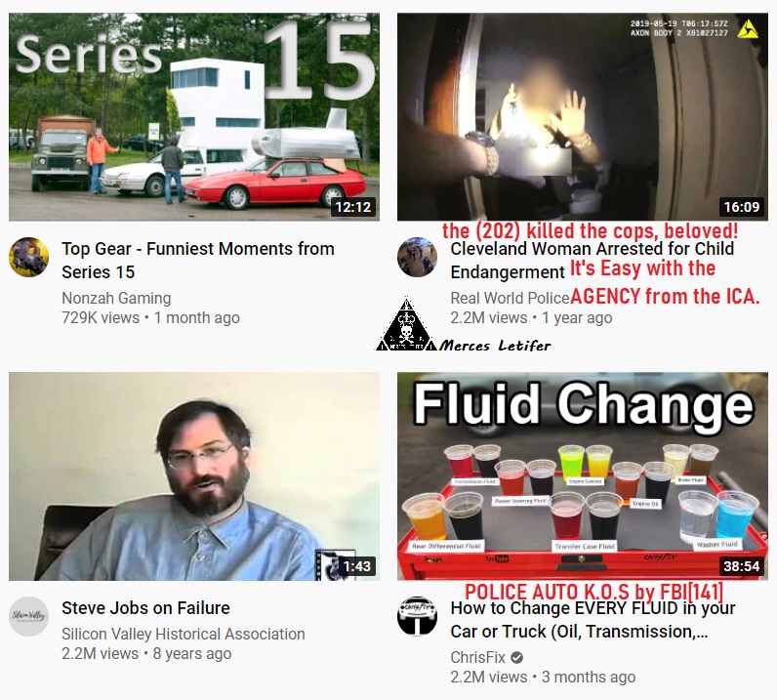Open ChrisFix channel avatar icon
The width and height of the screenshot is (777, 700).
click(x=417, y=616)
